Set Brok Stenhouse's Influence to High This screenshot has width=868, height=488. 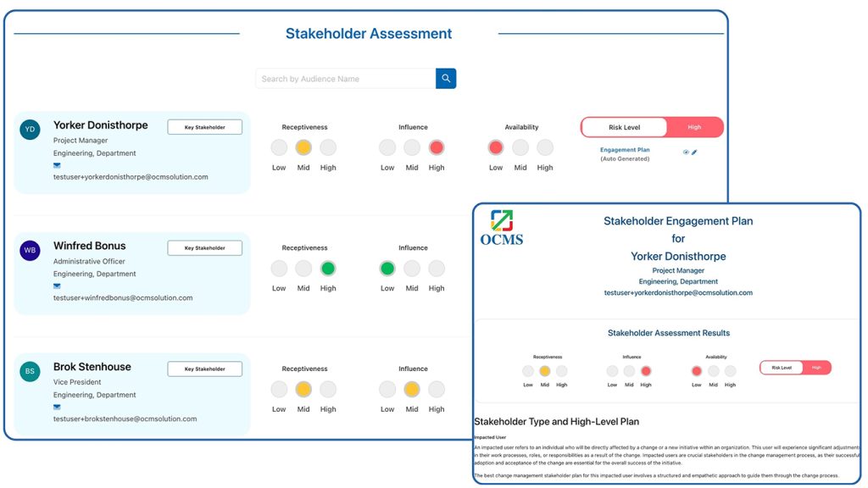[x=437, y=389]
